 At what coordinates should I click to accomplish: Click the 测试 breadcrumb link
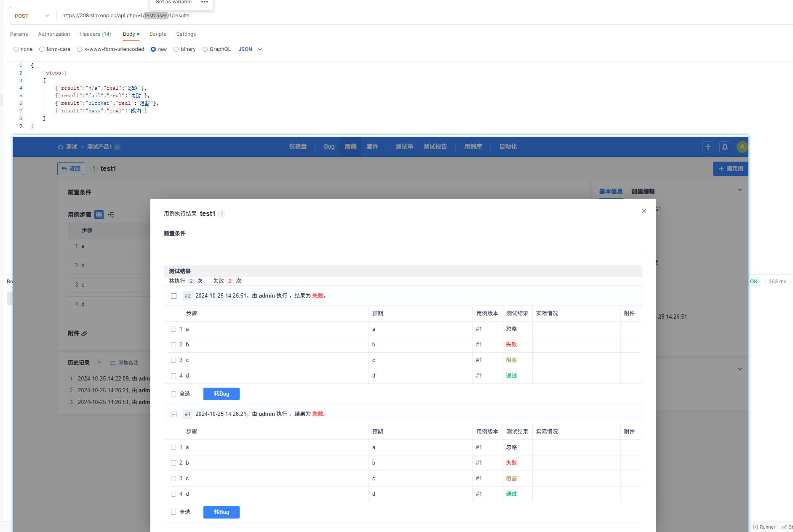coord(72,147)
